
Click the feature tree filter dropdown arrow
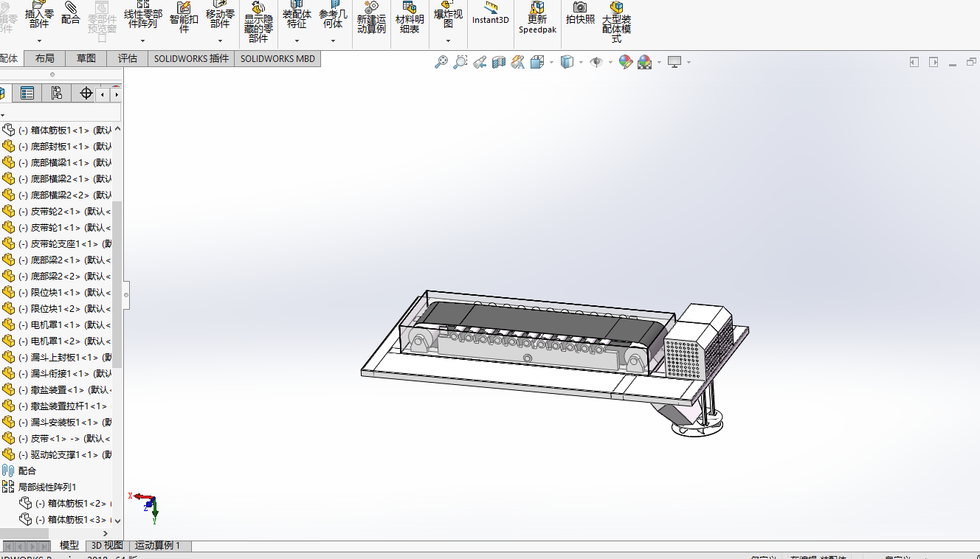tap(3, 115)
